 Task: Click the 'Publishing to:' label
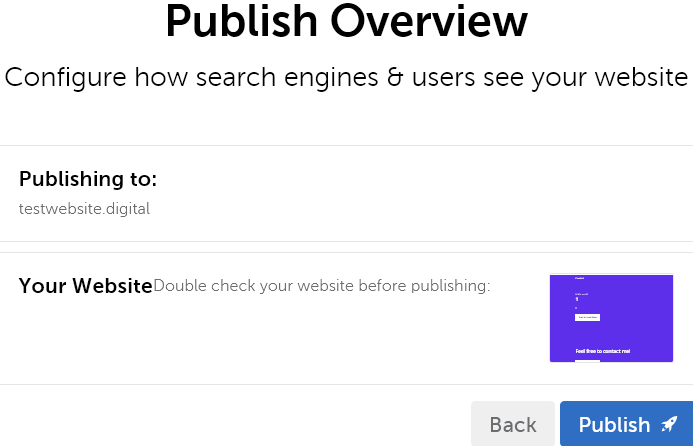(x=88, y=180)
